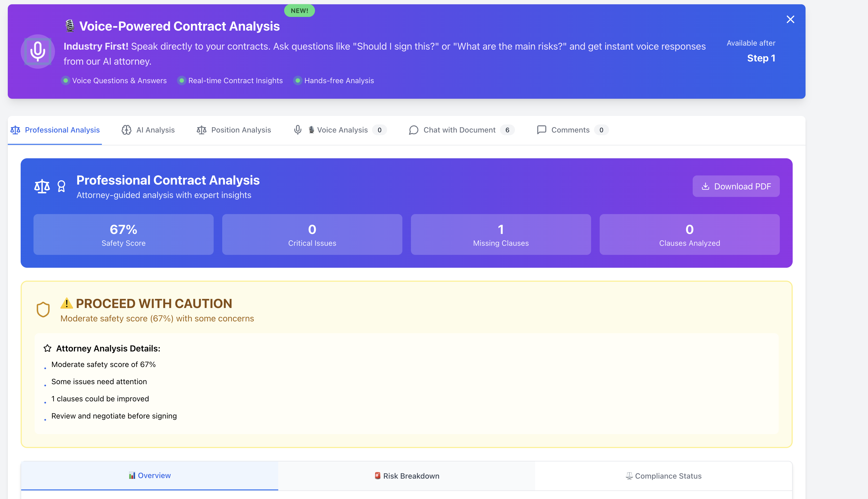Click the scales icon on Professional Analysis tab

coord(15,130)
